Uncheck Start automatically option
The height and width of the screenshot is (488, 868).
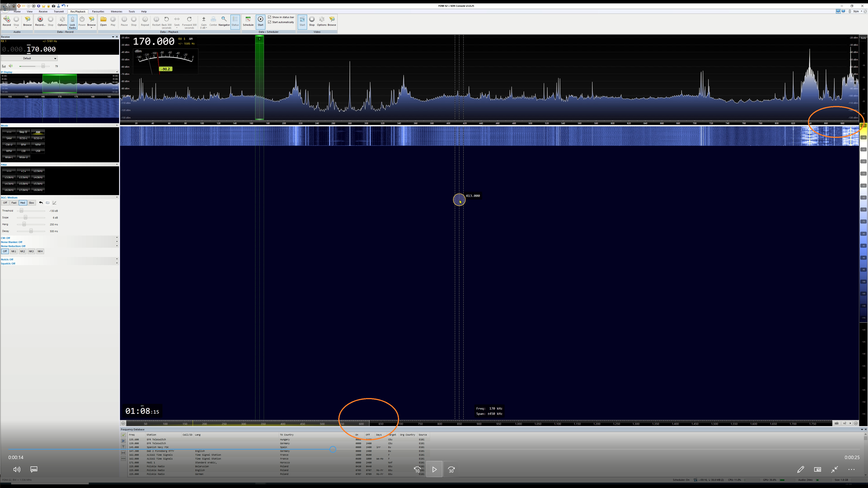pos(270,22)
